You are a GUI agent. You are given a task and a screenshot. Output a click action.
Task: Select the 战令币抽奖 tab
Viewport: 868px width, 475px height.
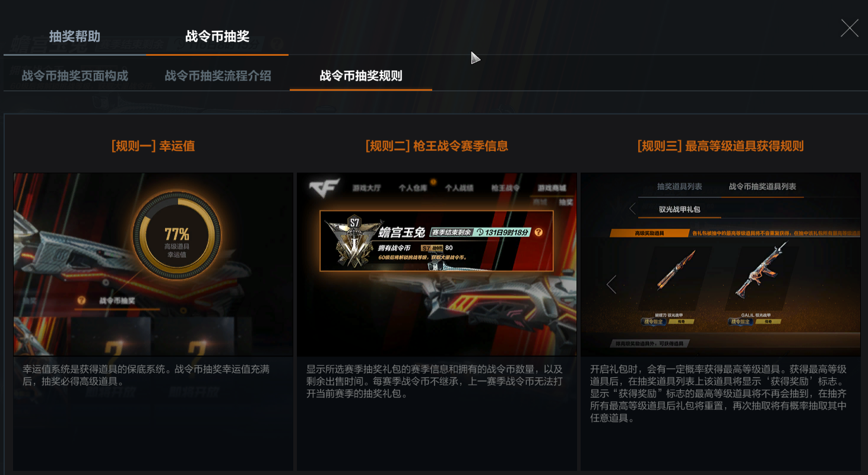pyautogui.click(x=217, y=36)
